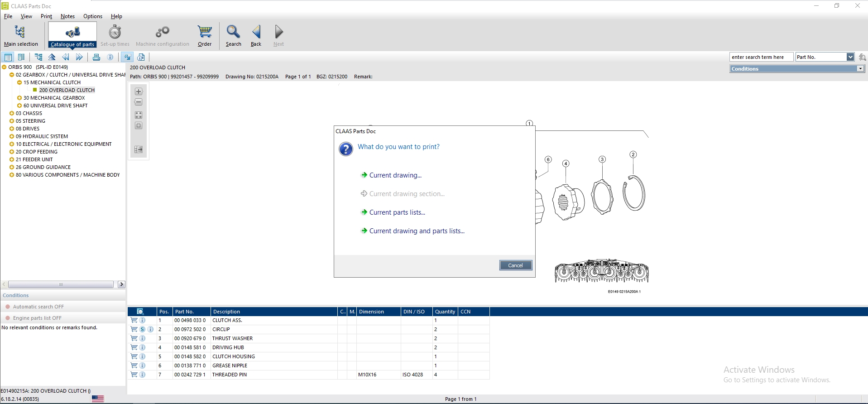Click the four-squares drawing view icon
The image size is (868, 404).
pos(139,115)
